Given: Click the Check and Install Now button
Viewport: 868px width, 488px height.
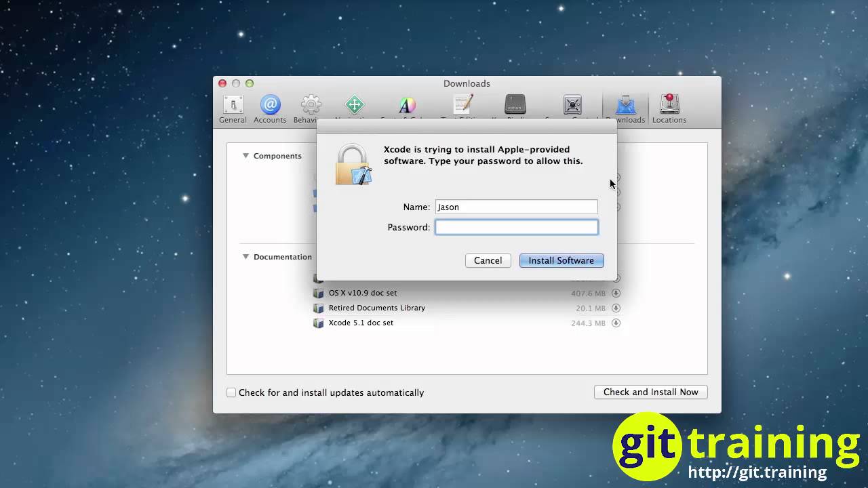Looking at the screenshot, I should point(651,392).
